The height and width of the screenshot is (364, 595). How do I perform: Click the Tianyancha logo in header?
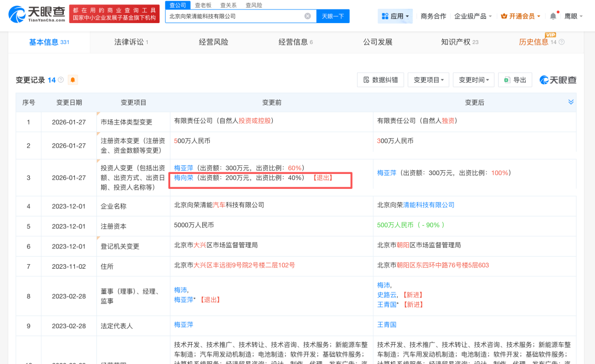tap(37, 13)
